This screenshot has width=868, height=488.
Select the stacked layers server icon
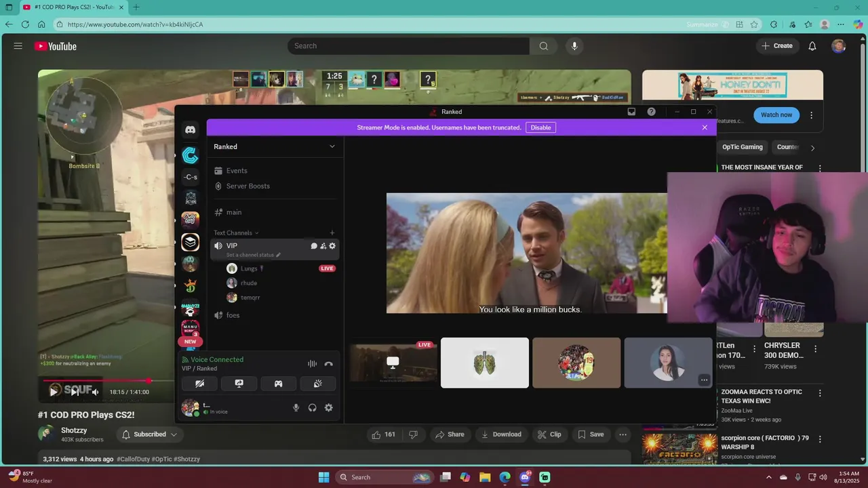191,242
